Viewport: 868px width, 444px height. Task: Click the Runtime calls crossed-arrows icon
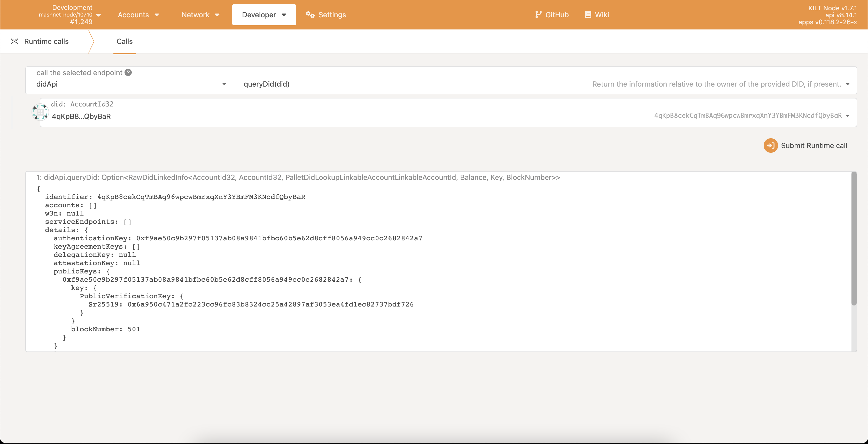(x=14, y=41)
